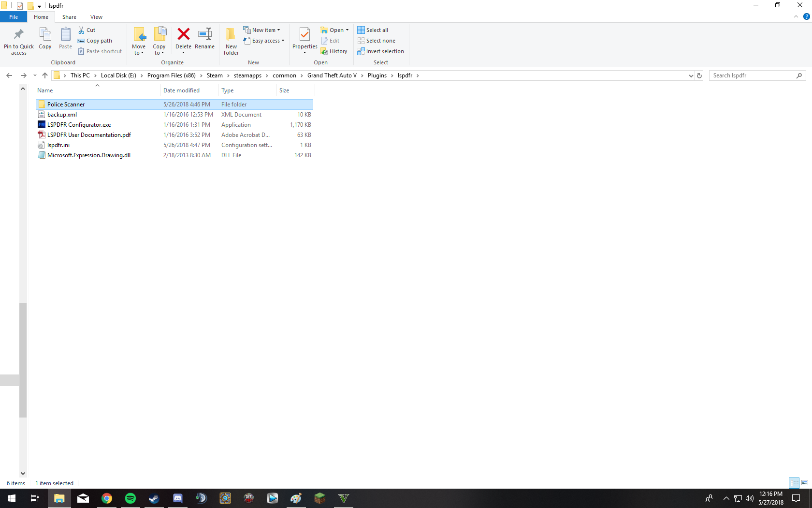Viewport: 812px width, 508px height.
Task: Switch to Large icons view layout
Action: click(805, 483)
